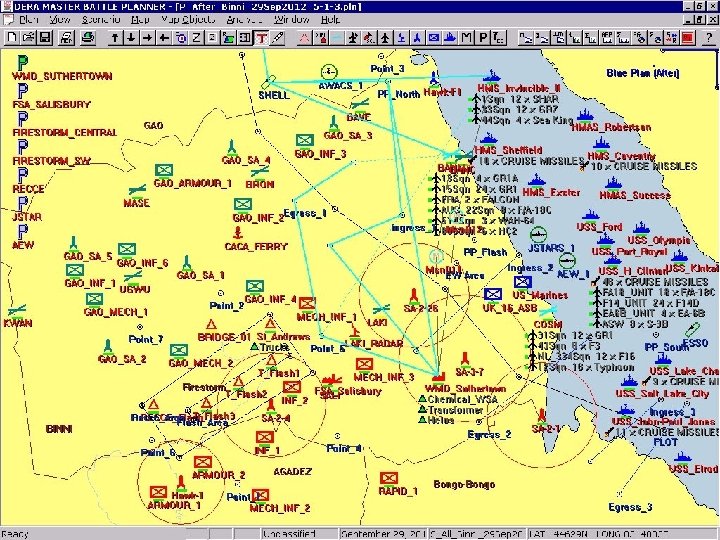Select the GAO_SA_2 SAM symbol

[107, 347]
